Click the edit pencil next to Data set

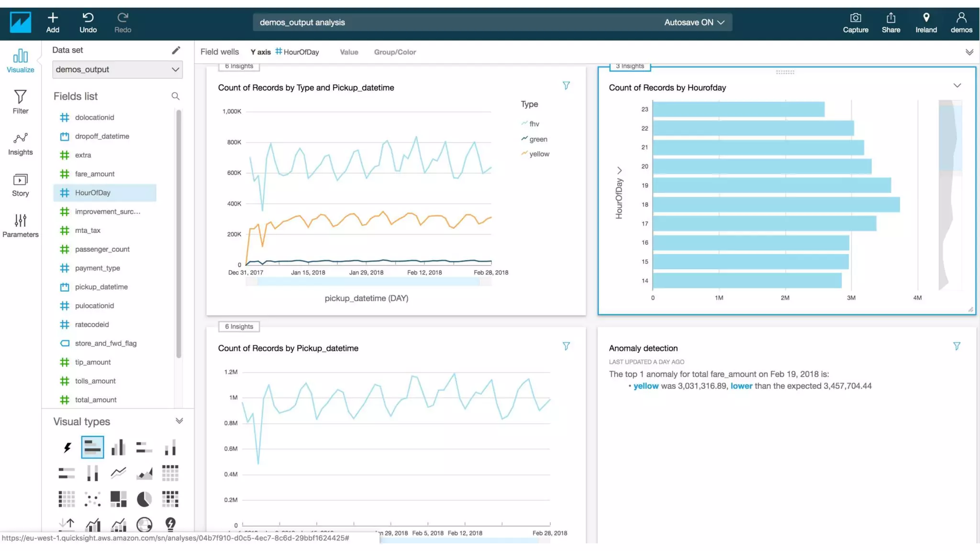(176, 50)
